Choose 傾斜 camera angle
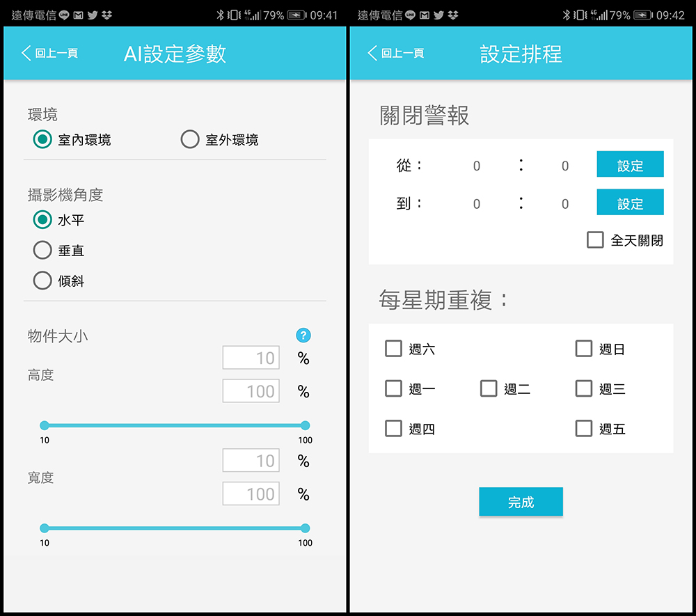696x616 pixels. pyautogui.click(x=58, y=281)
